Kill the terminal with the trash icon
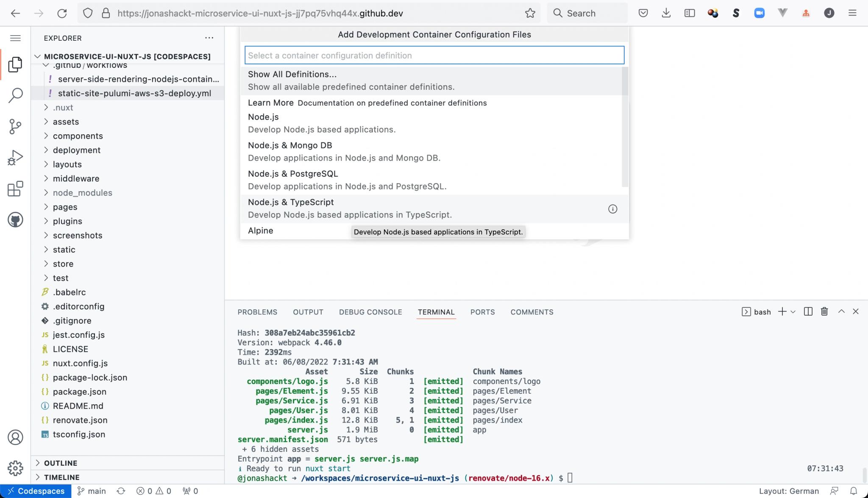 824,312
